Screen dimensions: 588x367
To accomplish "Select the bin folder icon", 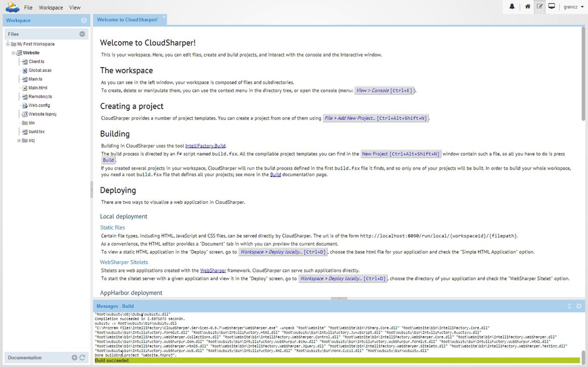I will 25,123.
